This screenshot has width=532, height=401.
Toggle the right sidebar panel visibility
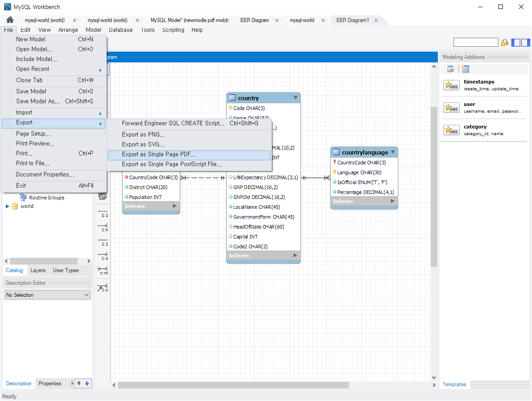(x=526, y=43)
